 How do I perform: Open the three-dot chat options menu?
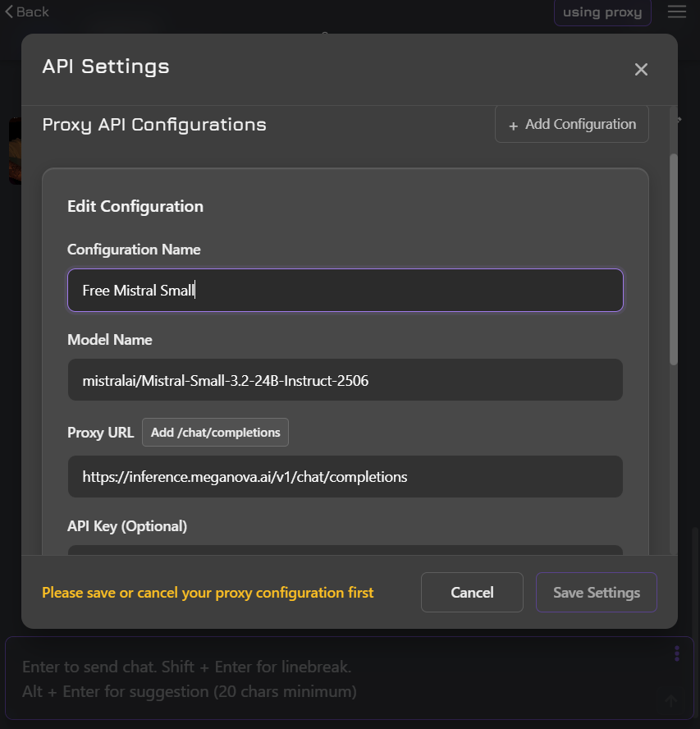[x=677, y=653]
